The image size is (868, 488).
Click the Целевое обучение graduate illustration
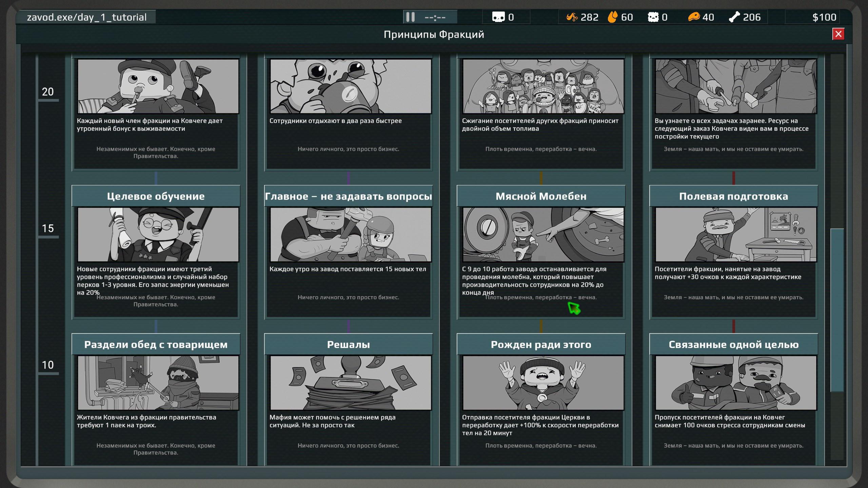(x=158, y=235)
